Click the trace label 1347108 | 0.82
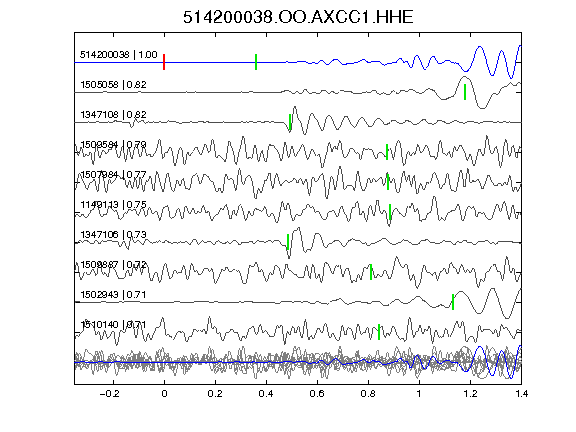 [x=114, y=115]
